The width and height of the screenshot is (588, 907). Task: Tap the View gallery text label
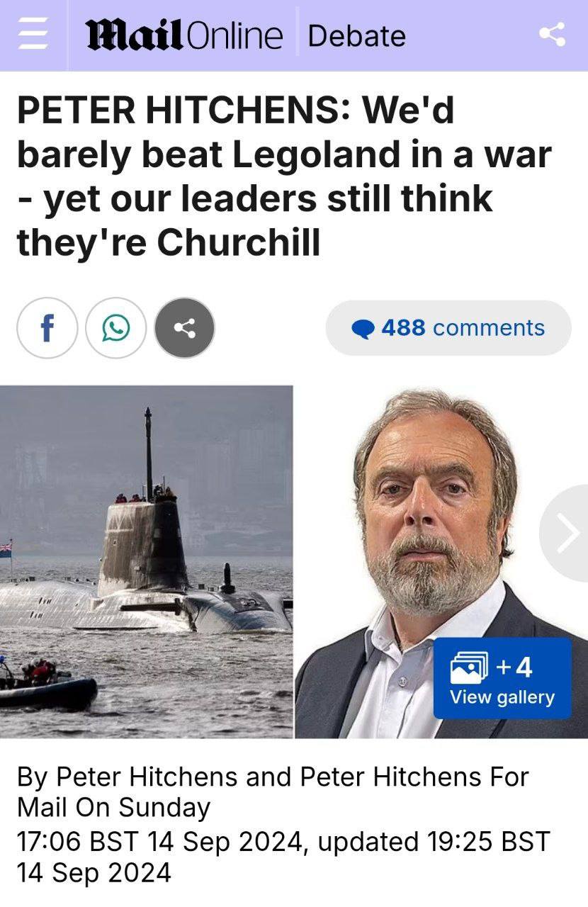tap(502, 697)
